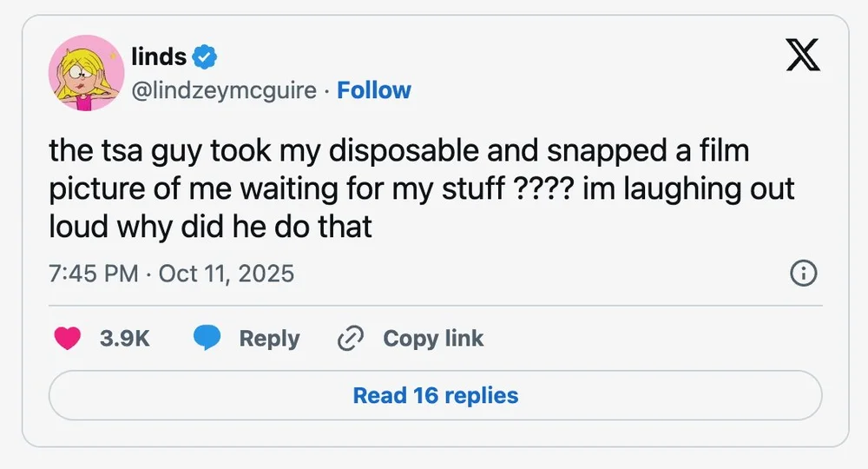Open the linds profile avatar
The height and width of the screenshot is (469, 868).
[83, 73]
